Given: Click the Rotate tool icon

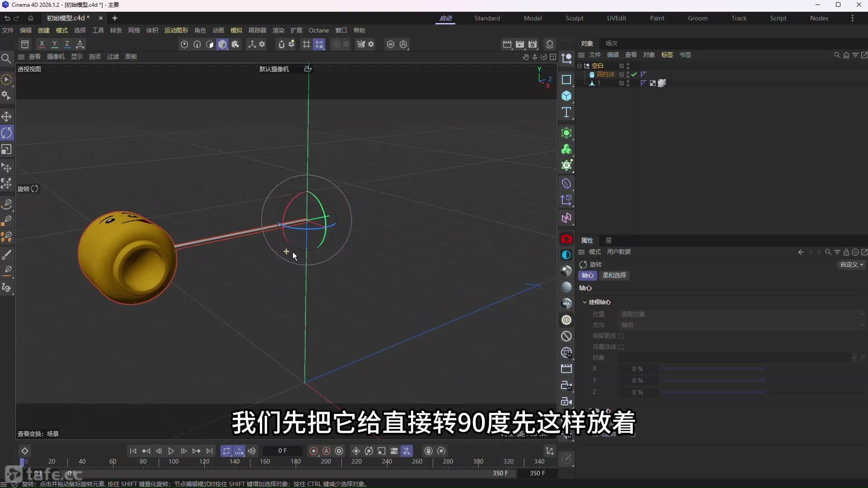Looking at the screenshot, I should click(x=6, y=133).
